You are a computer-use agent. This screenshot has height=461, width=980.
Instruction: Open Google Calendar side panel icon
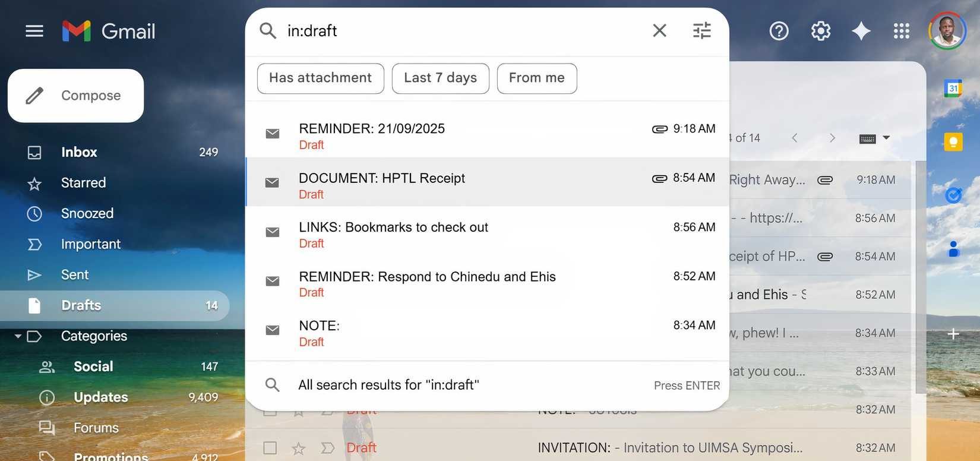tap(953, 89)
